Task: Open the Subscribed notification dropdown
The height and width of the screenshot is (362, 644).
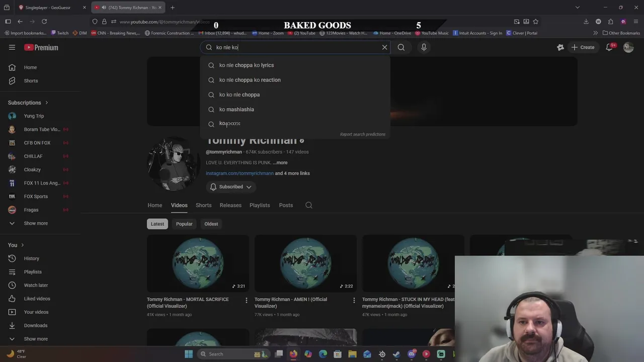Action: tap(230, 187)
